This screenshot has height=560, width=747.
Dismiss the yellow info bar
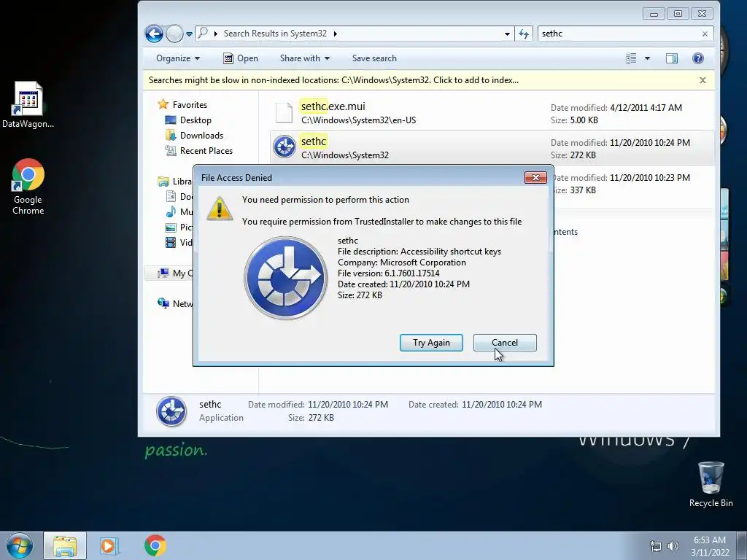click(x=703, y=80)
